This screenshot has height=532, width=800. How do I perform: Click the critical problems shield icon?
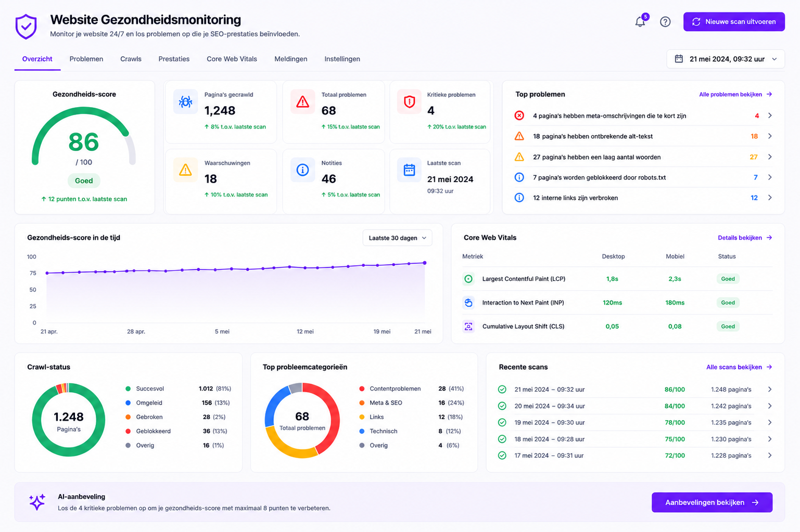coord(410,101)
